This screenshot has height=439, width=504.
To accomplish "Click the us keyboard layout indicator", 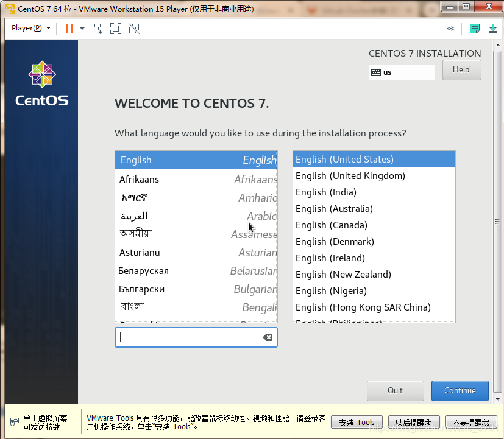I will (x=401, y=72).
